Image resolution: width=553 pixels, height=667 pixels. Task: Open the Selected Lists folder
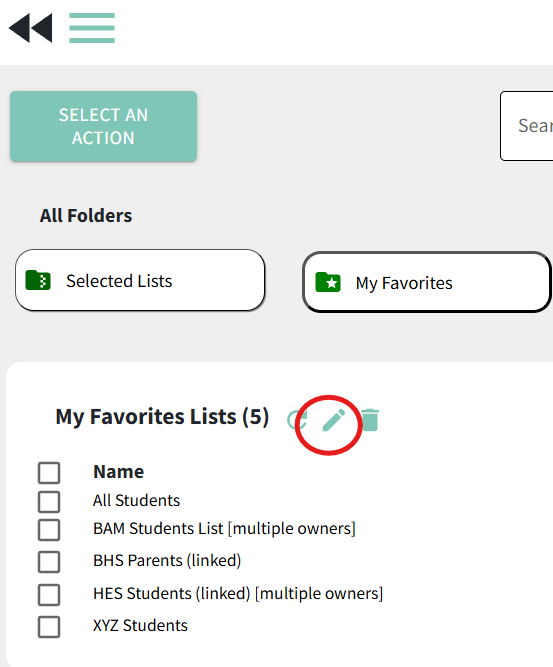point(140,280)
